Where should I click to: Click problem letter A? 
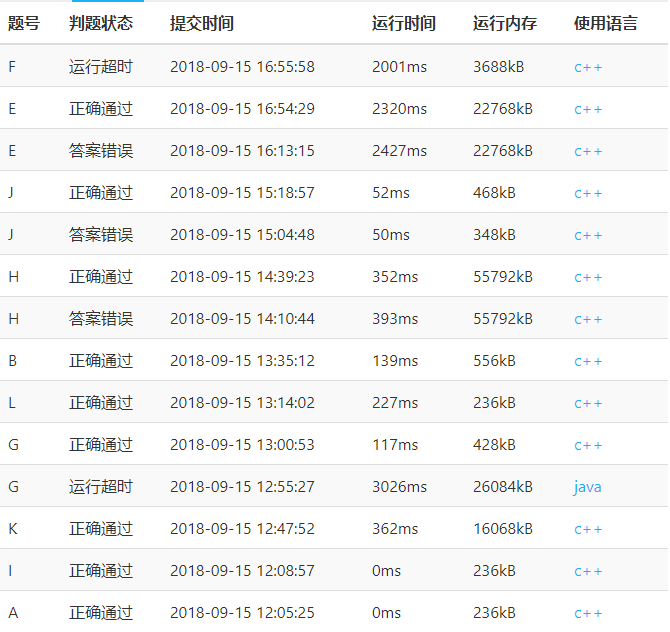click(13, 612)
